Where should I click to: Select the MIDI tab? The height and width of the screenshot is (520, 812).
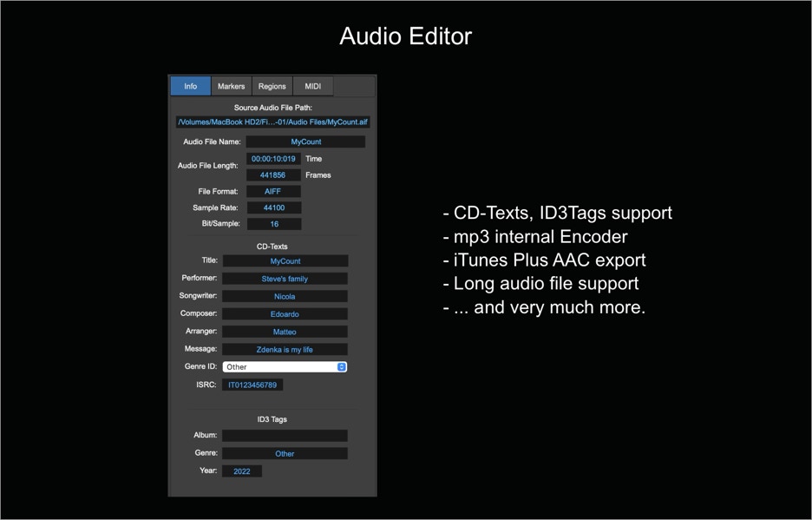click(313, 86)
